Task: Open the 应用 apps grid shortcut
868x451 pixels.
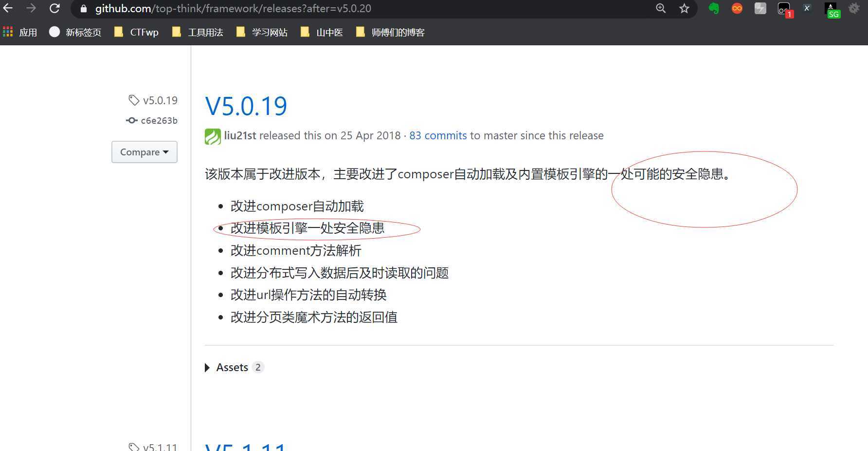Action: click(20, 32)
